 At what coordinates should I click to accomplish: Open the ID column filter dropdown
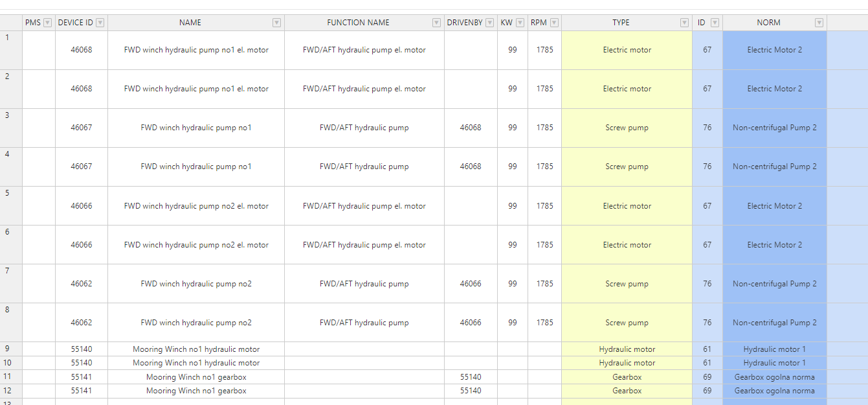[715, 23]
